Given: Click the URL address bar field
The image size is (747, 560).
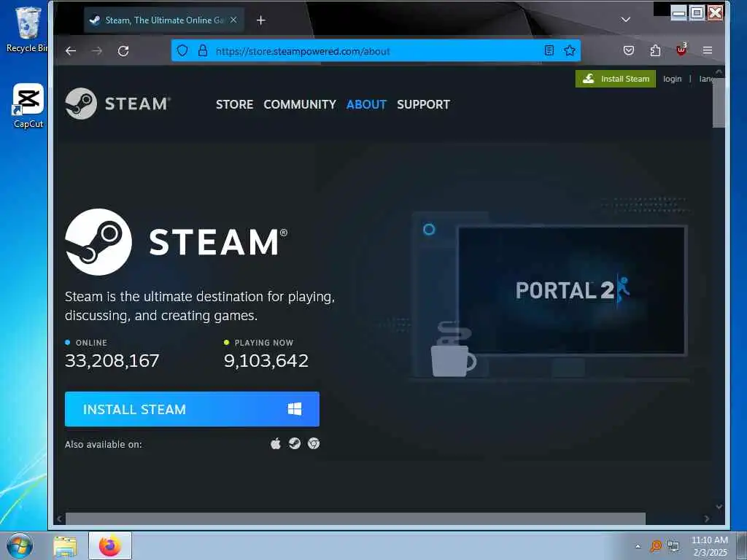Looking at the screenshot, I should (x=376, y=50).
